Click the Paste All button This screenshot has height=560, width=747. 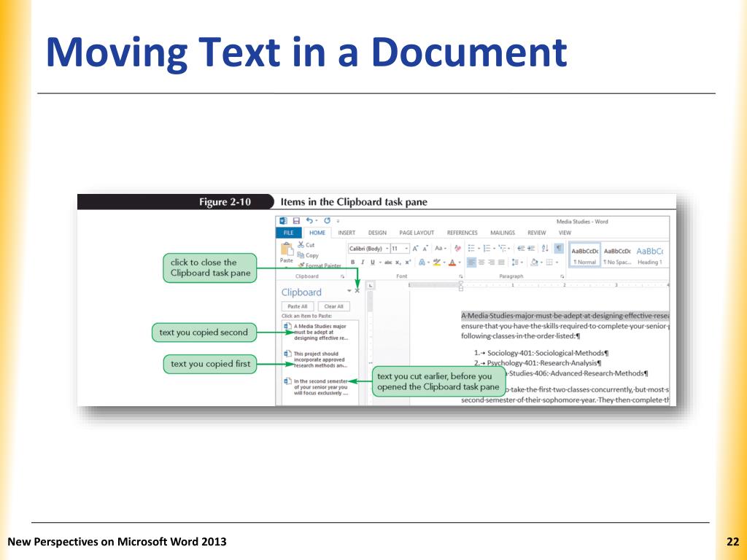(298, 306)
